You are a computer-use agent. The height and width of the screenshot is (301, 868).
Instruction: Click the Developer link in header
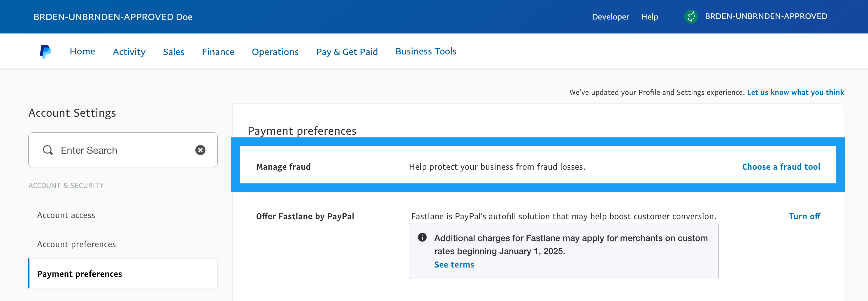[610, 17]
